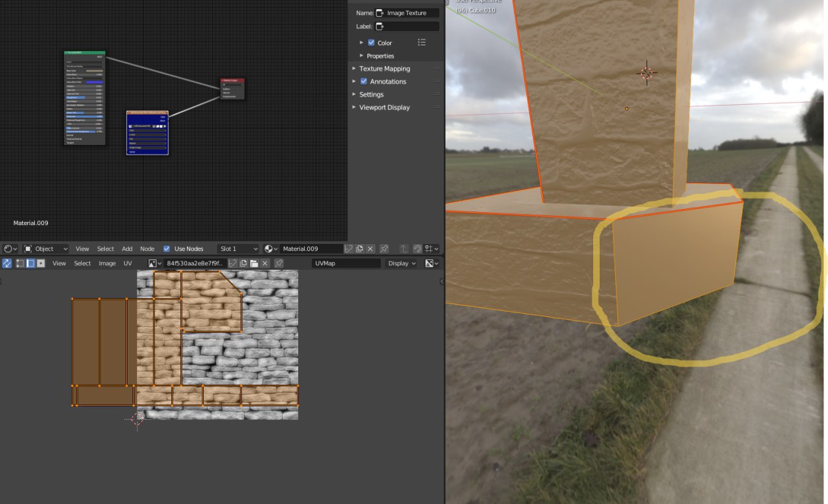Click the 3D cursor in the viewport

pyautogui.click(x=647, y=73)
